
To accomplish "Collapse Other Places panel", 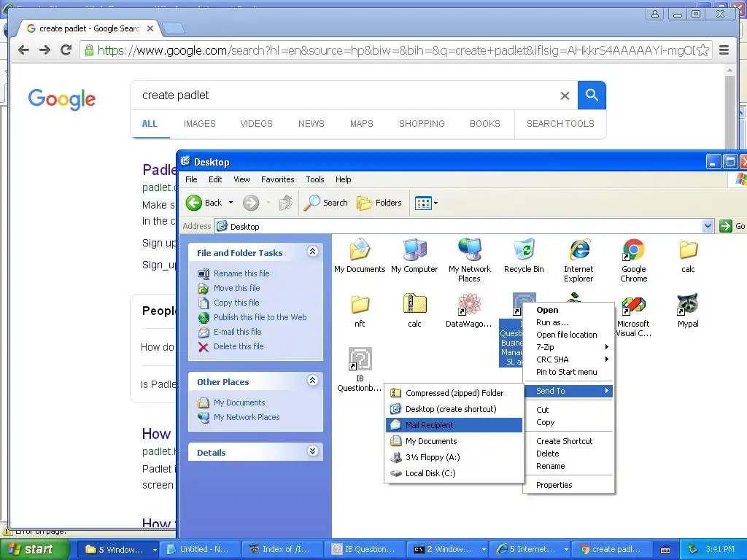I will (312, 381).
